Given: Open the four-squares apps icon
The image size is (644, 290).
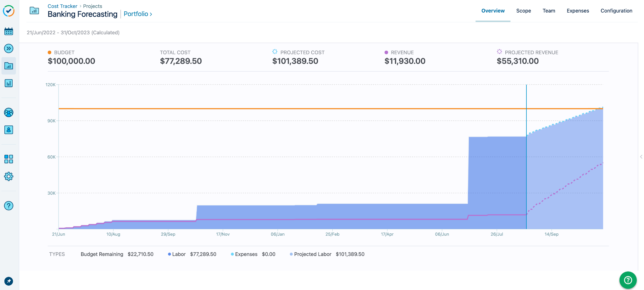Looking at the screenshot, I should (8, 159).
